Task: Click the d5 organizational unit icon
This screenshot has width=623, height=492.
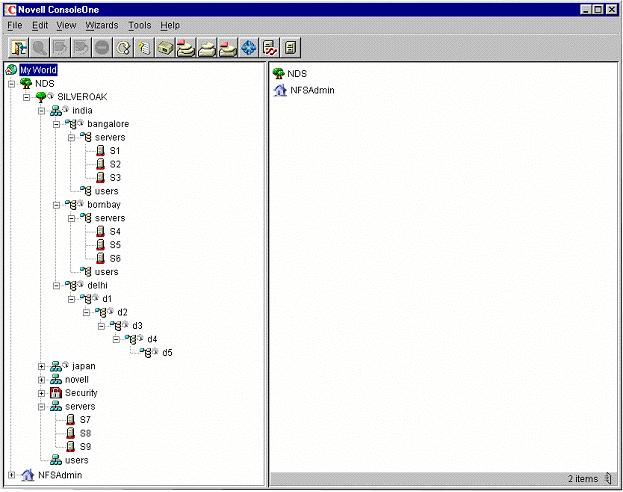Action: coord(146,353)
